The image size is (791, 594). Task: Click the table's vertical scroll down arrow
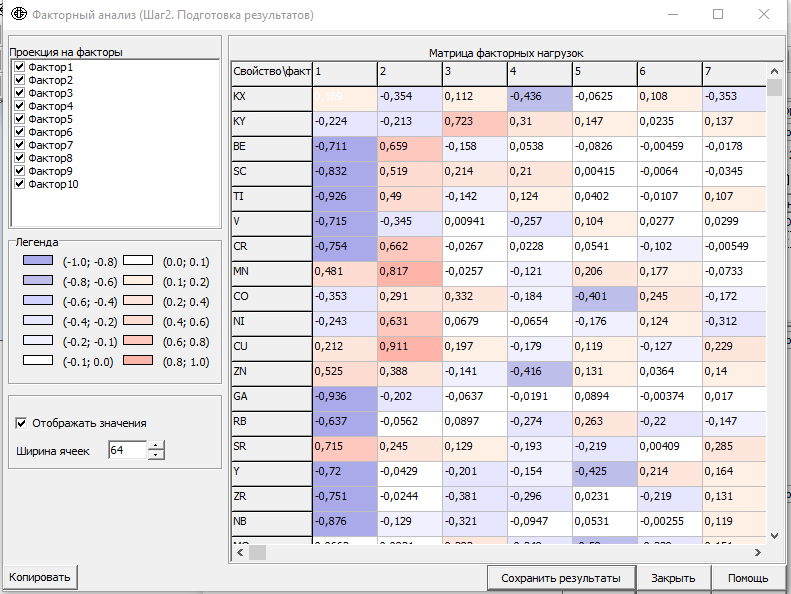tap(774, 536)
